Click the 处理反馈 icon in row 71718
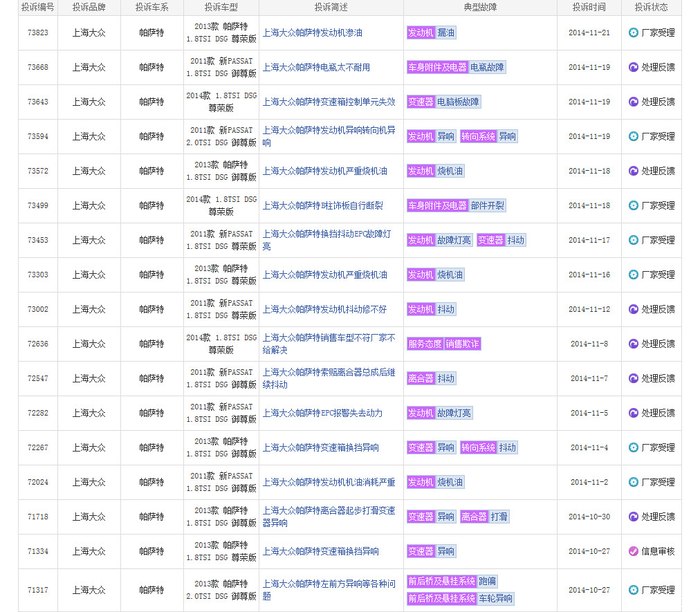Image resolution: width=700 pixels, height=612 pixels. point(633,517)
